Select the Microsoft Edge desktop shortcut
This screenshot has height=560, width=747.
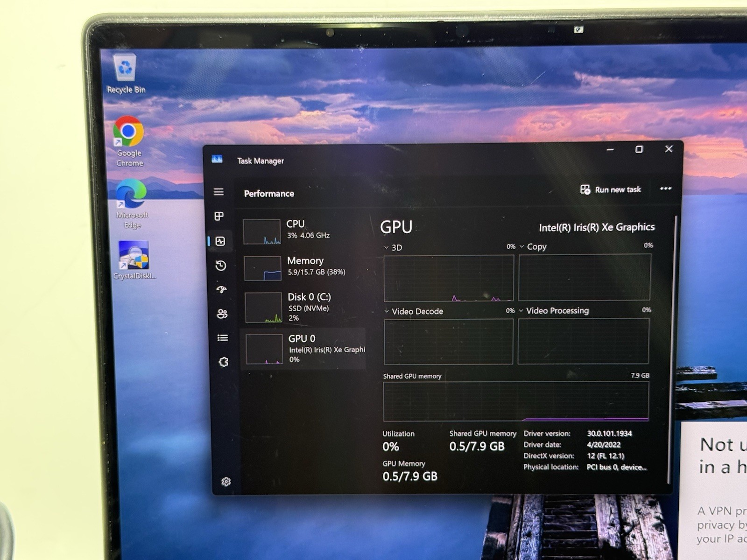[x=132, y=204]
